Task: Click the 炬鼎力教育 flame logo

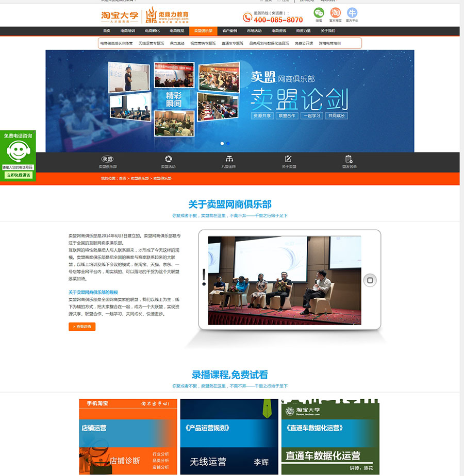Action: 167,15
